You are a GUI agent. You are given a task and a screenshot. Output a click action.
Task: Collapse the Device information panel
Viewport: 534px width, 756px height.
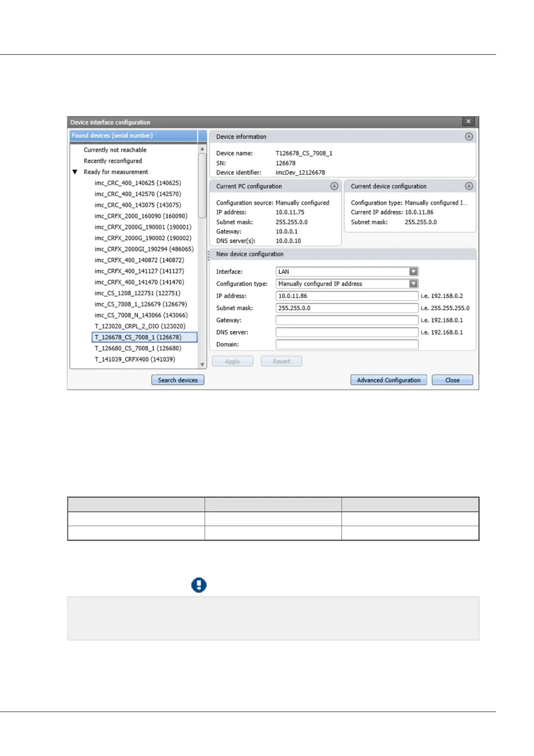pos(468,136)
